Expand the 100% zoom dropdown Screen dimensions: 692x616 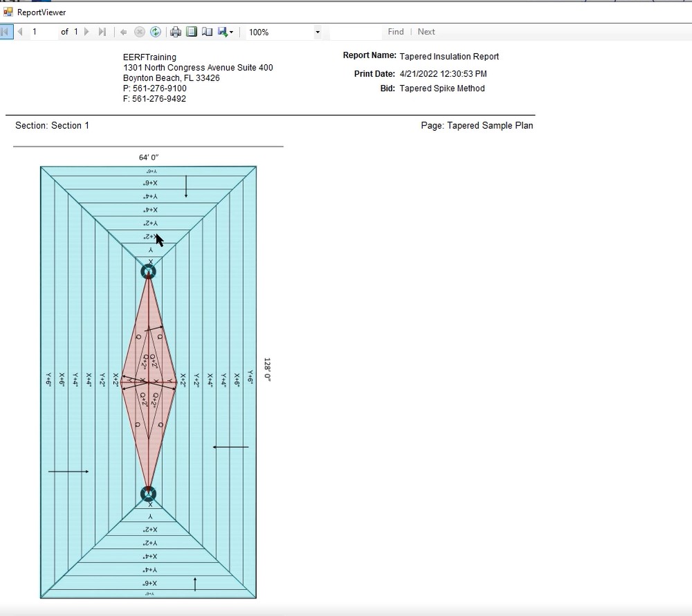pyautogui.click(x=318, y=32)
